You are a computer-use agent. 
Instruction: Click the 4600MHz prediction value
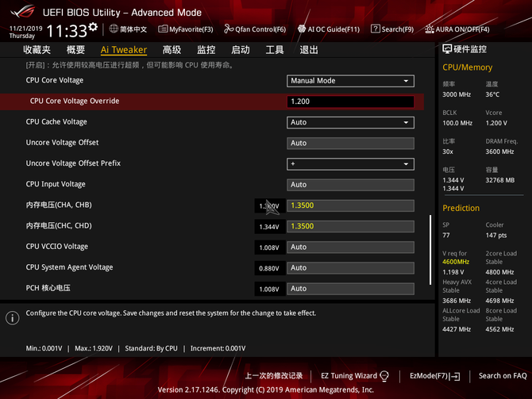pyautogui.click(x=456, y=262)
